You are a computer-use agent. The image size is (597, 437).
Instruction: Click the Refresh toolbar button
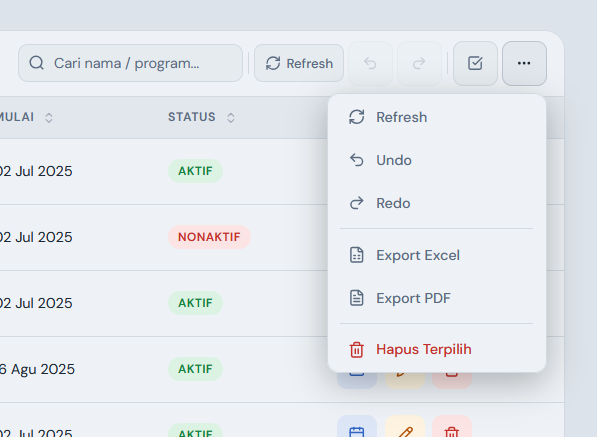pos(299,63)
